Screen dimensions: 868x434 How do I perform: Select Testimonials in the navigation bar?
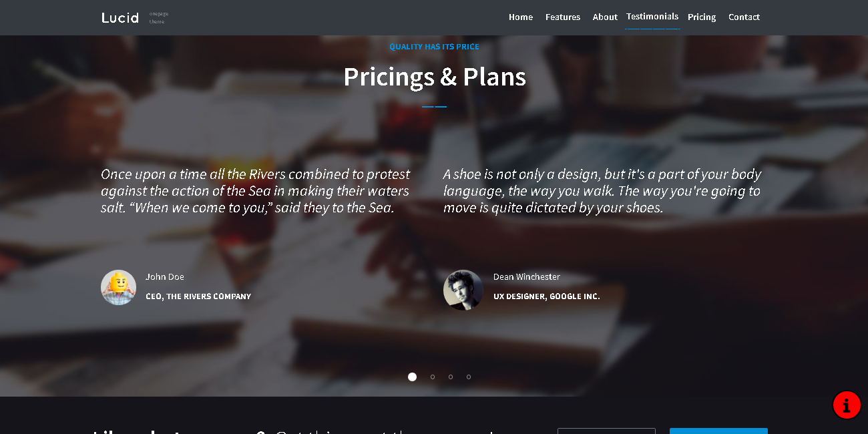652,17
